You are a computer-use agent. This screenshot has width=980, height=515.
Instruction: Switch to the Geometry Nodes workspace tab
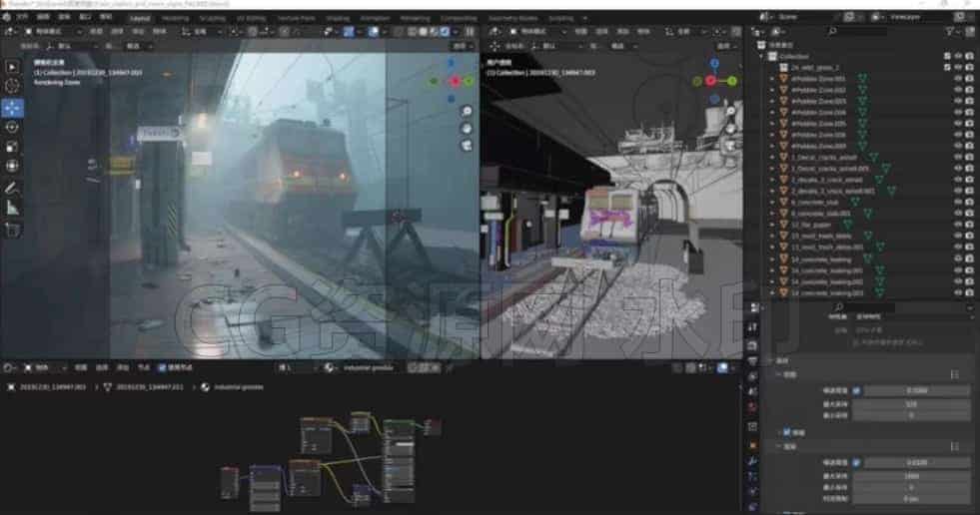coord(512,18)
